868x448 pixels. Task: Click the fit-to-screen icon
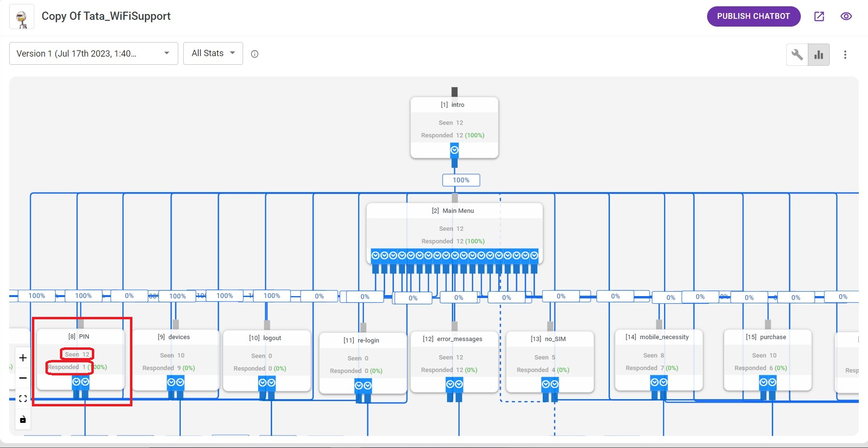point(23,399)
